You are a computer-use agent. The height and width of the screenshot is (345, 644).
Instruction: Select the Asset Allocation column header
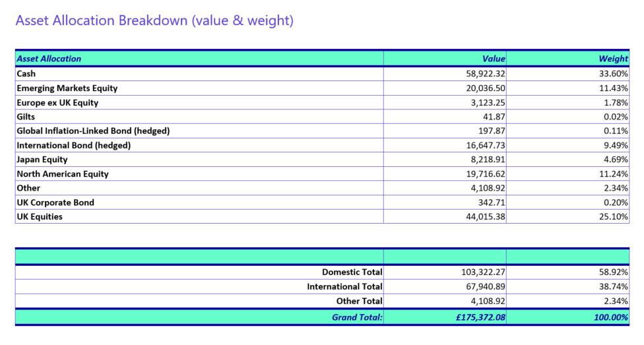(49, 59)
